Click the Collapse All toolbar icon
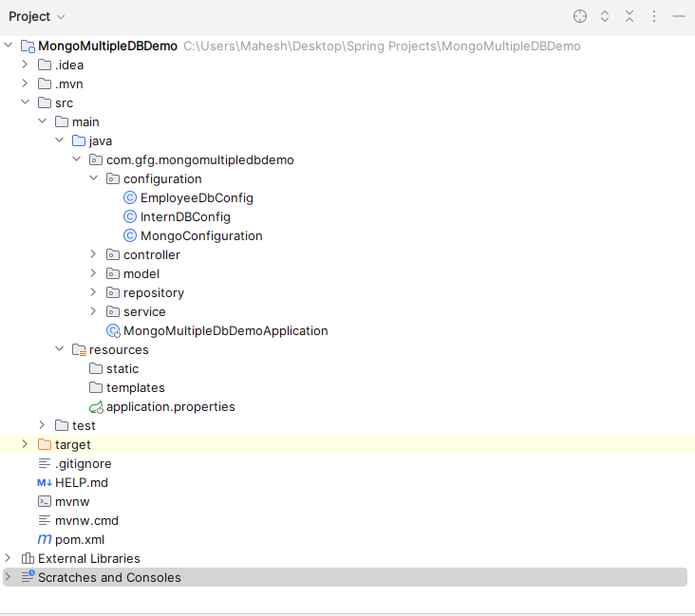The width and height of the screenshot is (695, 616). point(629,16)
